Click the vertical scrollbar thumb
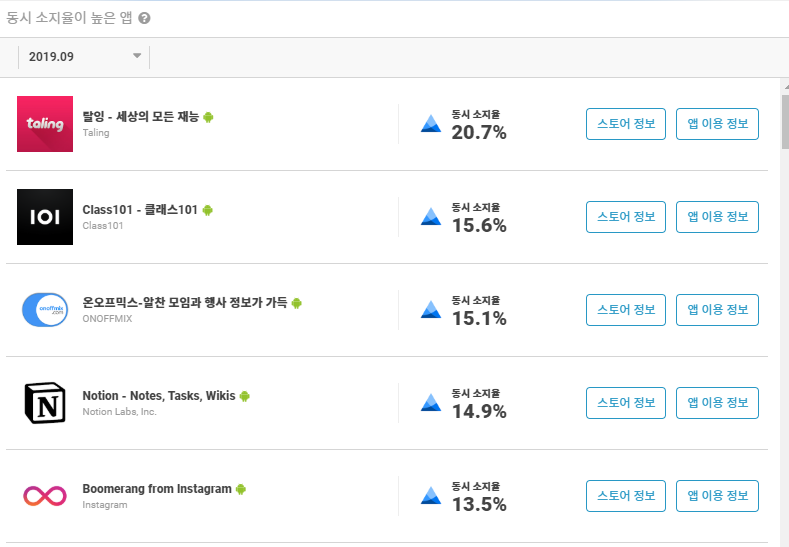 pos(785,122)
